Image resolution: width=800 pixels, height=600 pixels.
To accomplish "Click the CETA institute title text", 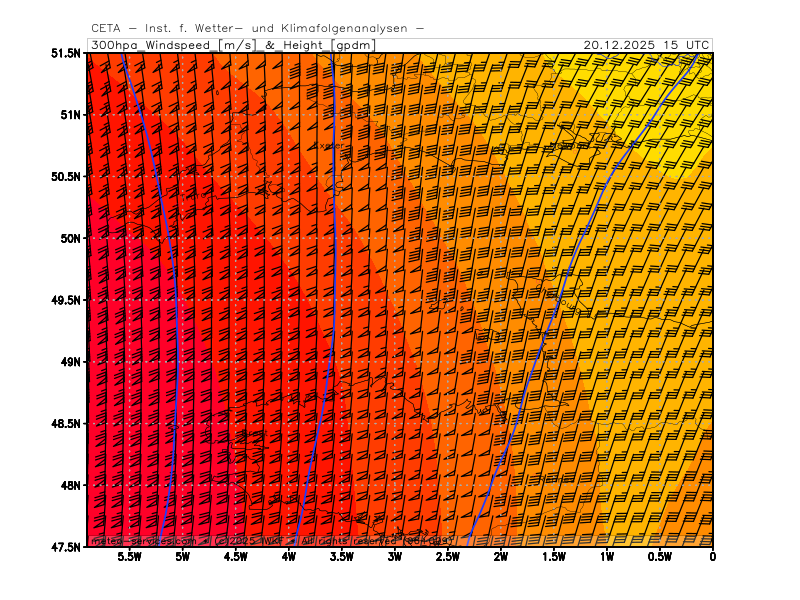I will [256, 28].
